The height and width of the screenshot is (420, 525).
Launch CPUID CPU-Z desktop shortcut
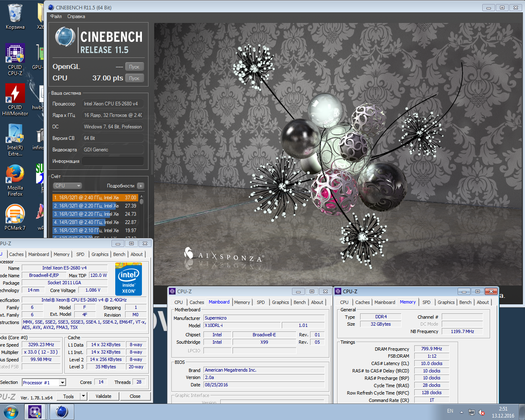coord(15,60)
